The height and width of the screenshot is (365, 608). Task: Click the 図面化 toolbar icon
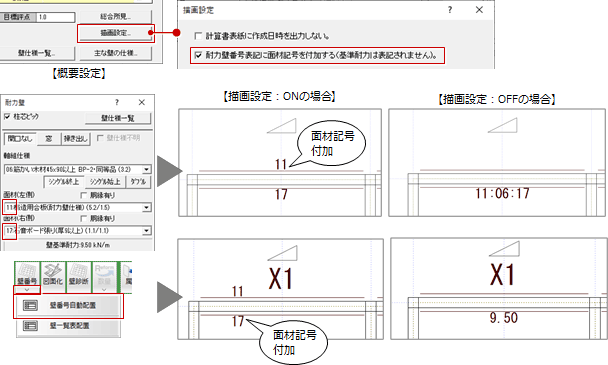click(53, 274)
